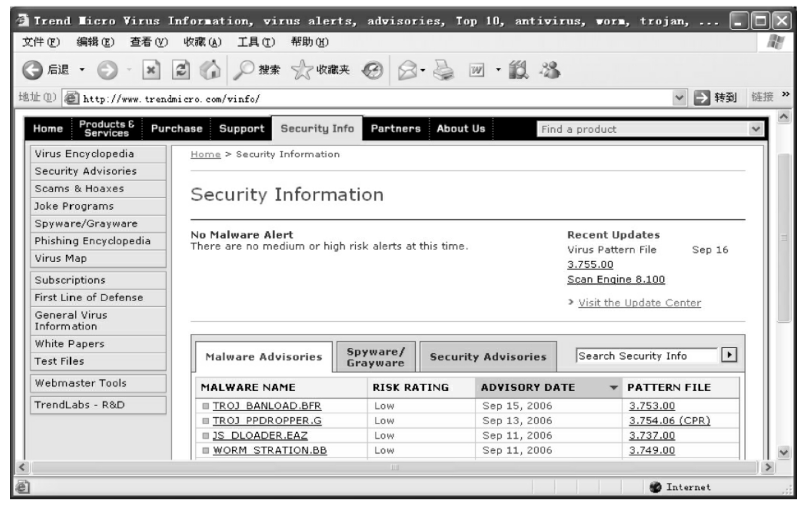Click the vertical scrollbar thumb
812x506 pixels.
784,238
